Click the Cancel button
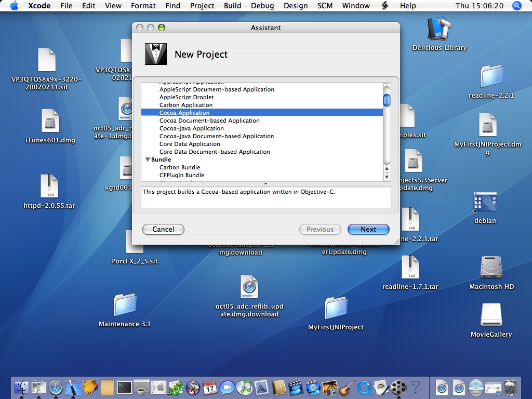Viewport: 532px width, 399px height. coord(163,229)
